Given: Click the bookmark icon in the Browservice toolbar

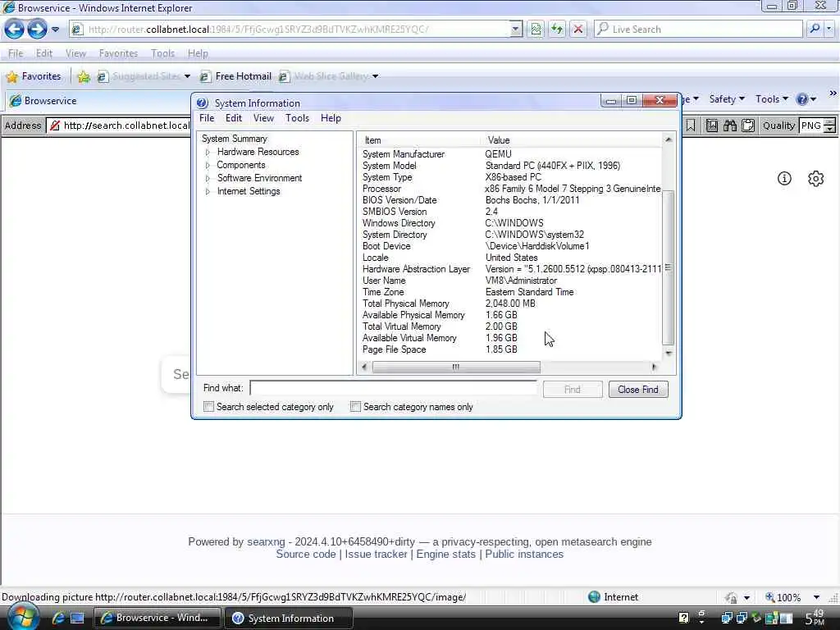Looking at the screenshot, I should (691, 126).
